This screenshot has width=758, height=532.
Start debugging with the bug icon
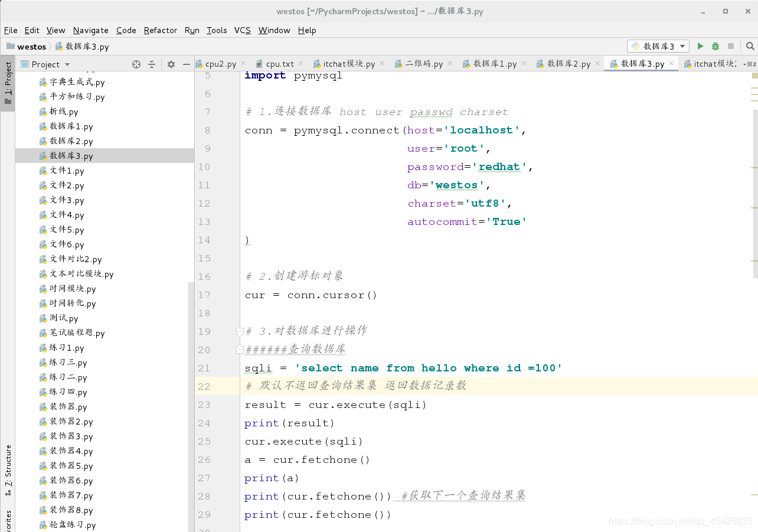[x=715, y=46]
